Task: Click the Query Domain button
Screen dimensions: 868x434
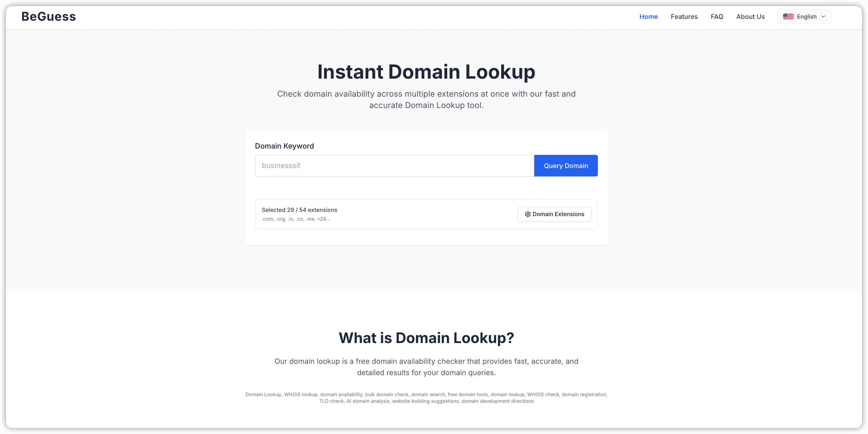Action: coord(566,165)
